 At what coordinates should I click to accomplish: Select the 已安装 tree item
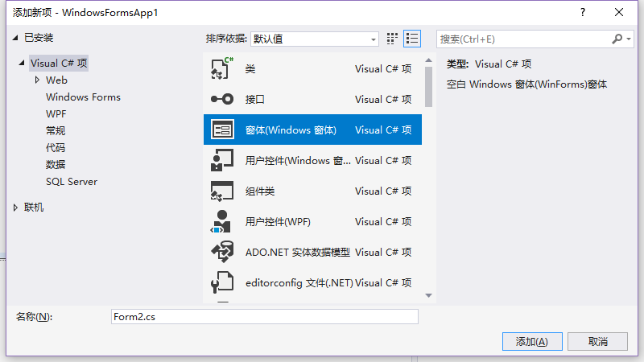39,38
